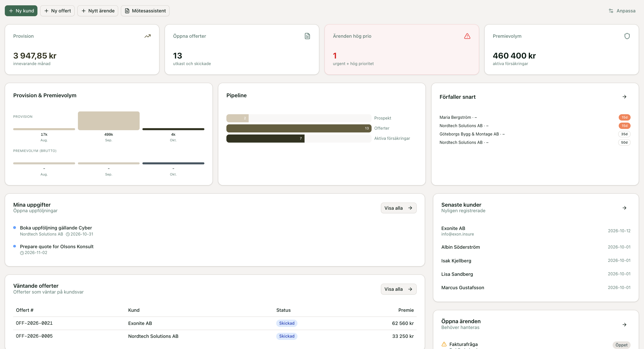The height and width of the screenshot is (349, 644).
Task: Open quote OFF-2026-0005
Action: [34, 336]
